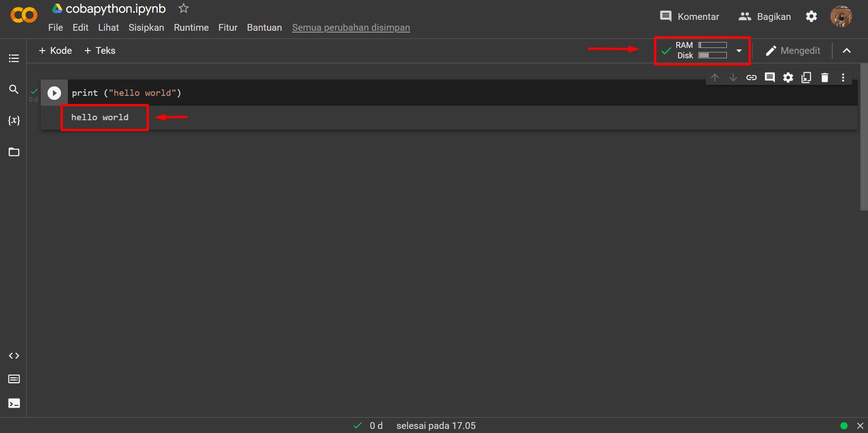Open the Sisipkan menu
Viewport: 868px width, 433px height.
coord(146,28)
